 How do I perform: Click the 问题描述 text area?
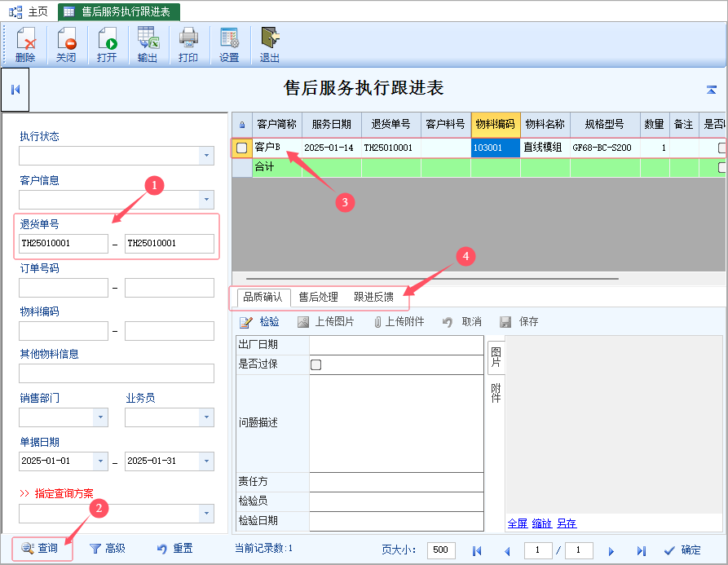pos(396,424)
